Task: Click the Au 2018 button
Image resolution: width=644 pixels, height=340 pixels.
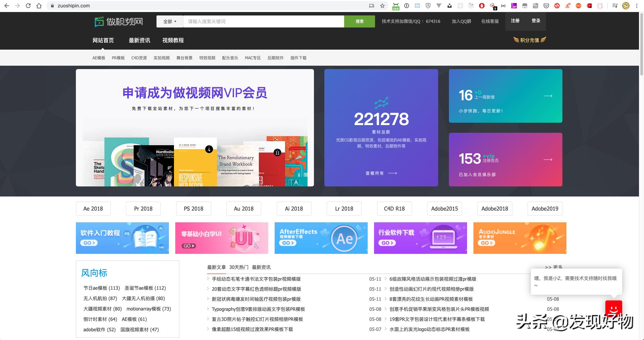Action: pos(243,209)
